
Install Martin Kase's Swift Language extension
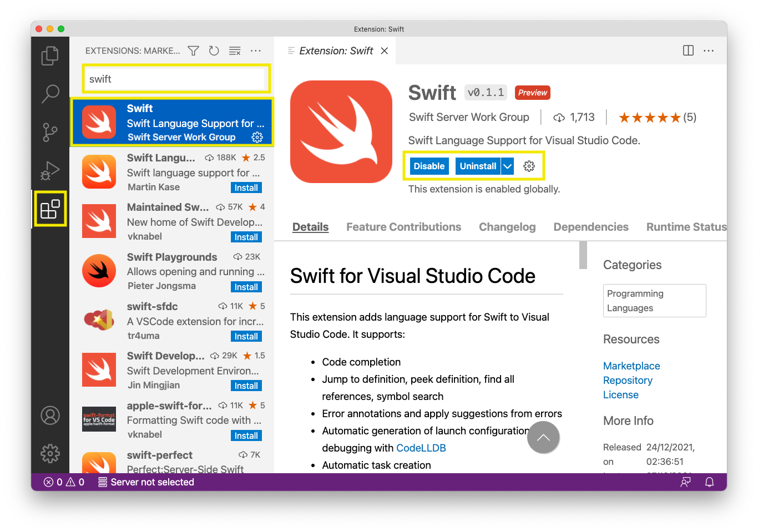point(246,188)
